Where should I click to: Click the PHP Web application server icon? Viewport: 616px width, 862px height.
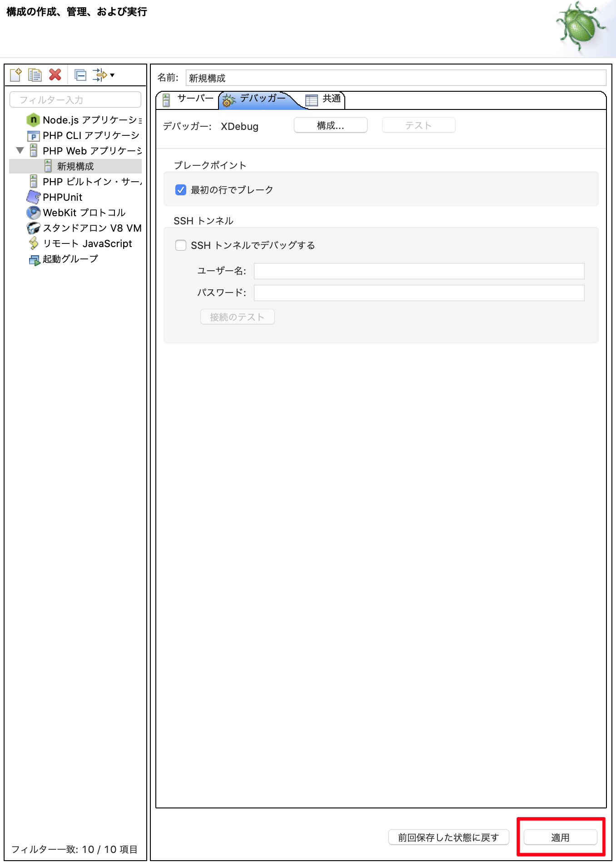pos(33,151)
